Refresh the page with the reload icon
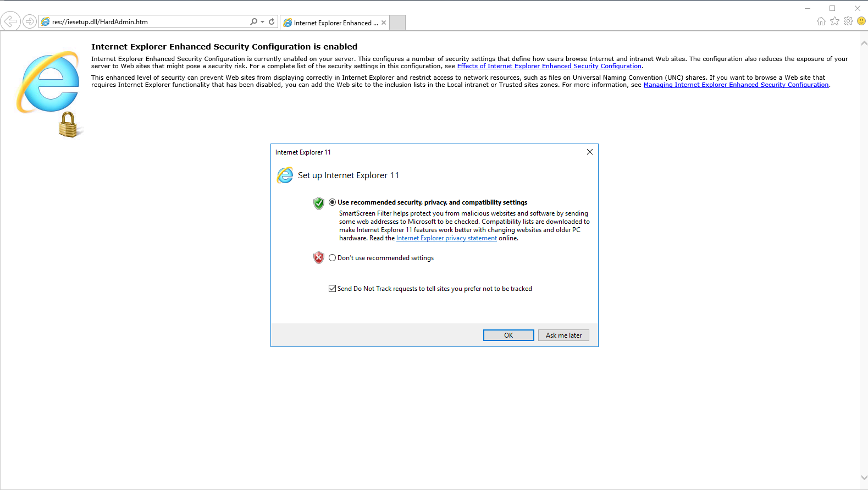This screenshot has width=868, height=490. coord(272,22)
